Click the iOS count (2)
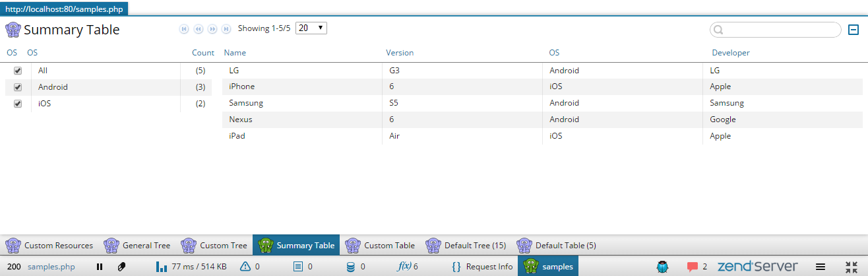868x276 pixels. click(x=201, y=104)
